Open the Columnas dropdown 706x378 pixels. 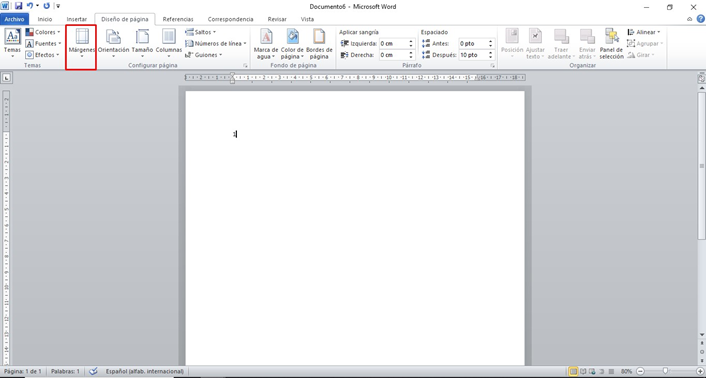click(x=169, y=43)
